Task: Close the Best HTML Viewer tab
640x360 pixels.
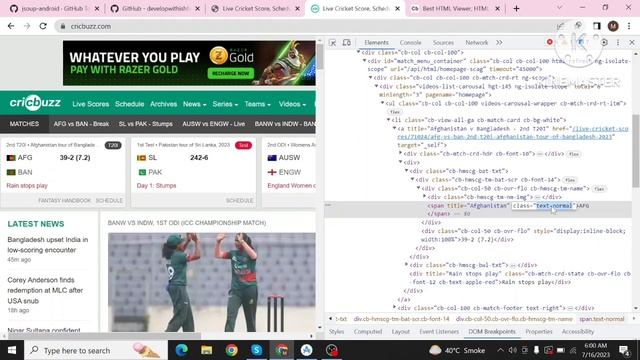Action: 498,9
